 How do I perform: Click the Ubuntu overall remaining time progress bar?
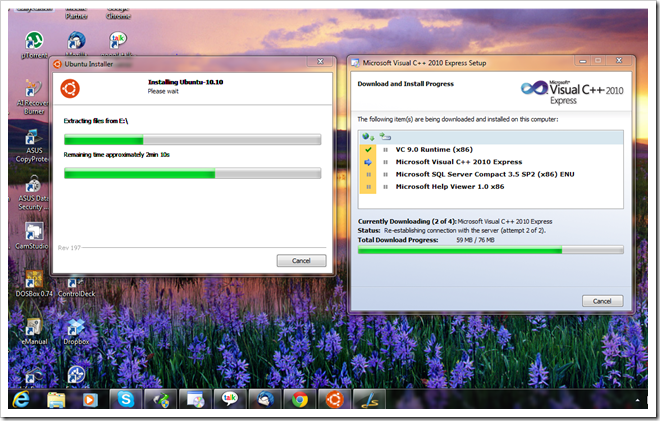tap(192, 173)
